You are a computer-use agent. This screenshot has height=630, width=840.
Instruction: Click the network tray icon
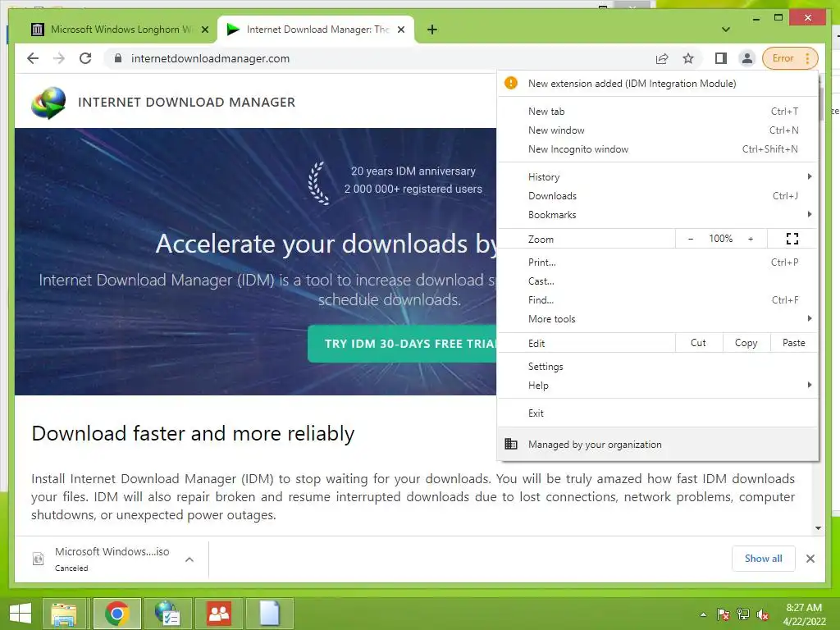(x=743, y=614)
